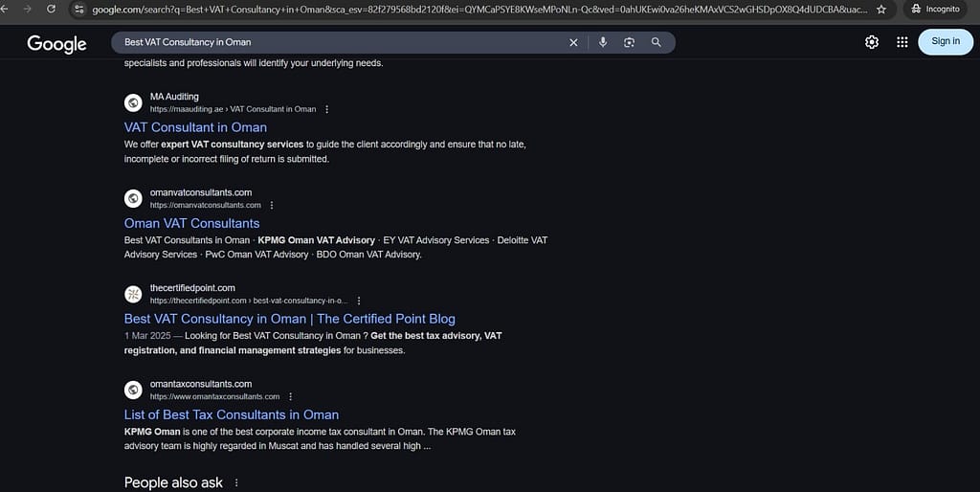Open more options for MA Auditing result
Viewport: 980px width, 492px height.
click(326, 109)
